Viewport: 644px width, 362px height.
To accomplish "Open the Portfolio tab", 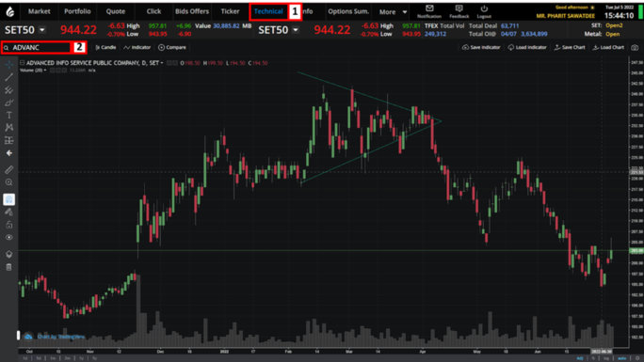I will click(x=77, y=11).
